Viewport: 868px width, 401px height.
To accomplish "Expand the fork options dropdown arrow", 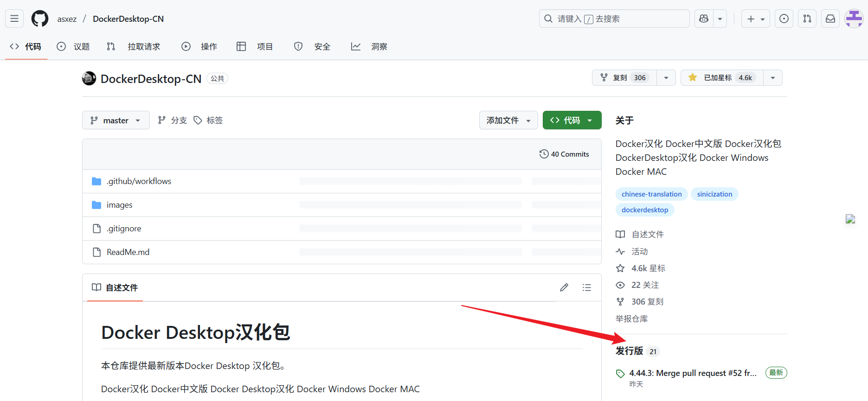I will pos(666,78).
